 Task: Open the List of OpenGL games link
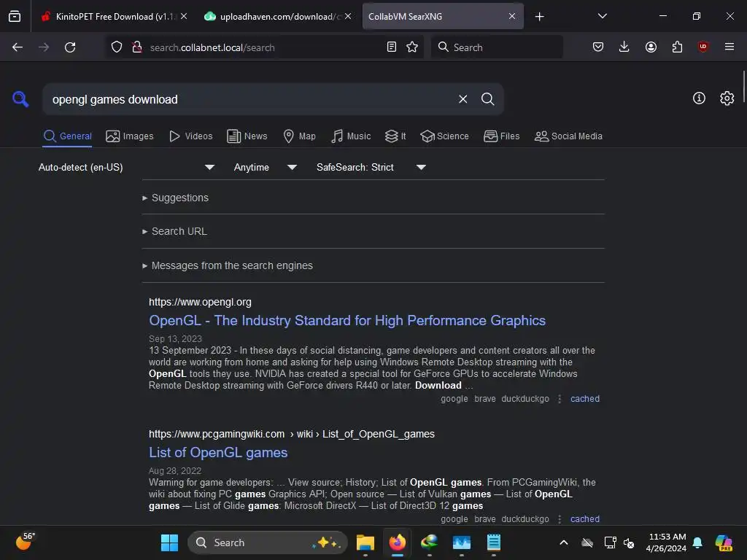[x=218, y=452]
